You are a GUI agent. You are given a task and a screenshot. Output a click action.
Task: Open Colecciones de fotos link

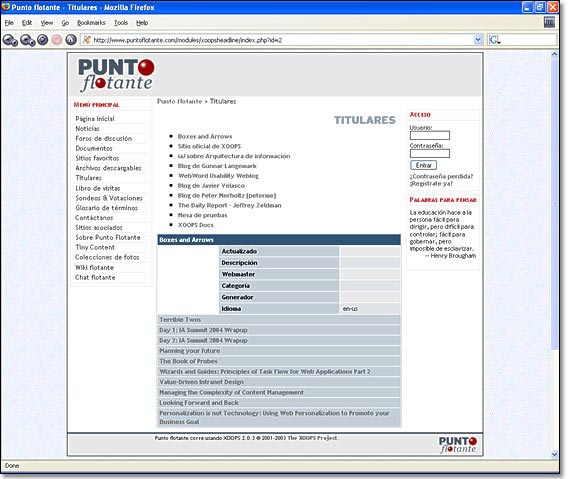[x=107, y=257]
